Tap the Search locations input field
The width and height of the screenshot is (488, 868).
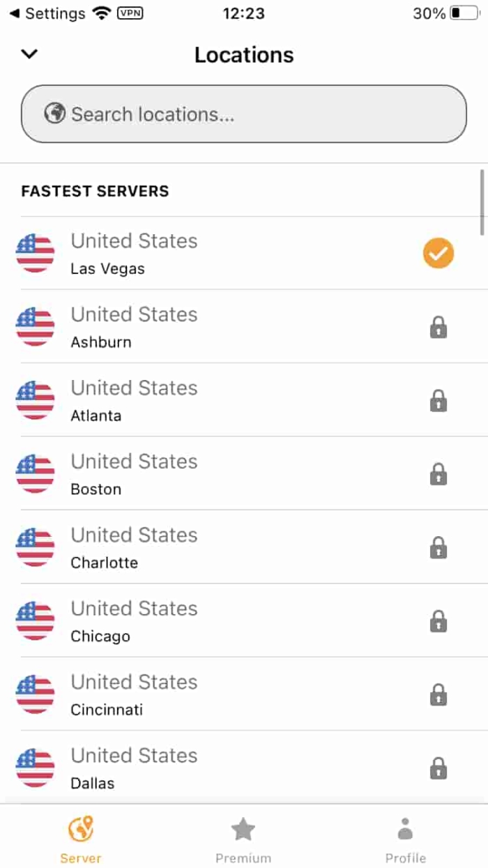(x=243, y=114)
